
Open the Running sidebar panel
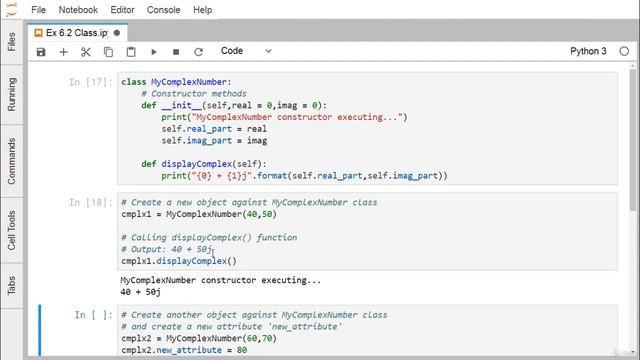coord(11,94)
